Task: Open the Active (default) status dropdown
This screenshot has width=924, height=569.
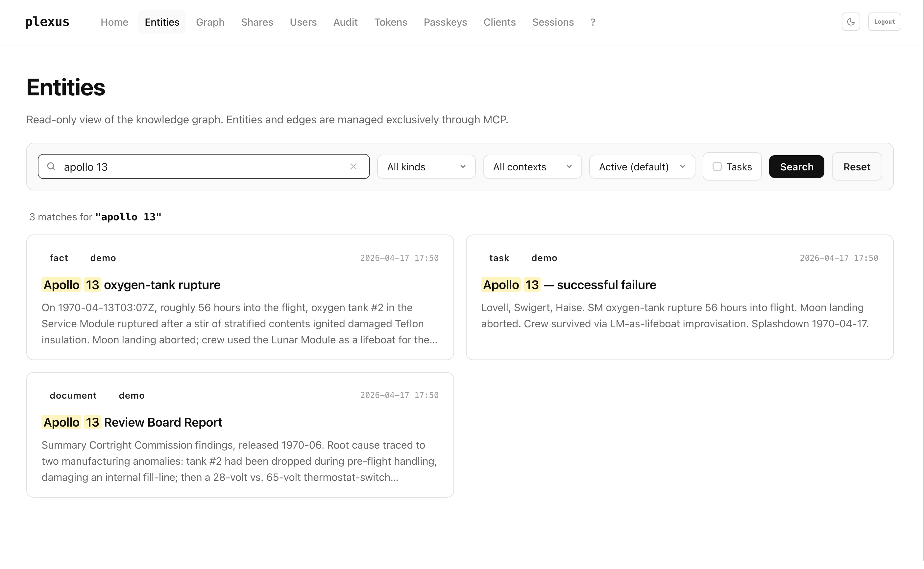Action: [642, 166]
